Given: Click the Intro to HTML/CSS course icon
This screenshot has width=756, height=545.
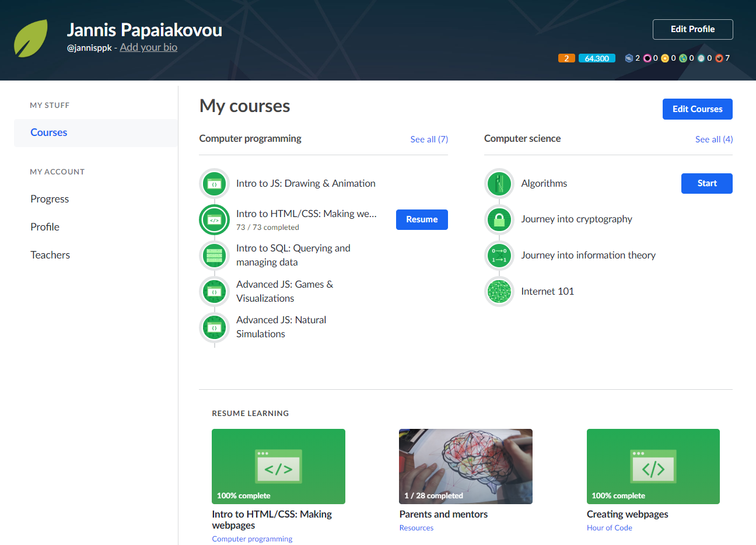Looking at the screenshot, I should coord(214,220).
